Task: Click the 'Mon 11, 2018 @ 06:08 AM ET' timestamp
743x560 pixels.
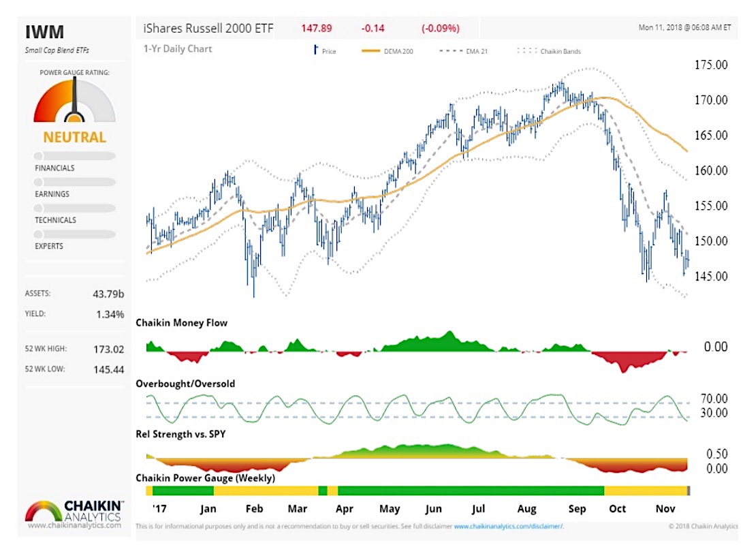Action: (684, 27)
